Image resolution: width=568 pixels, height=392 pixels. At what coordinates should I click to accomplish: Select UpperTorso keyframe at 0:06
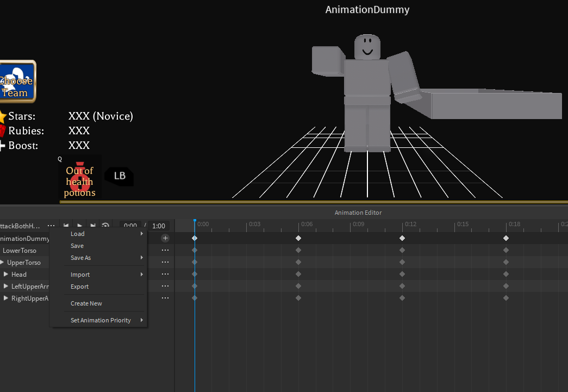tap(298, 262)
